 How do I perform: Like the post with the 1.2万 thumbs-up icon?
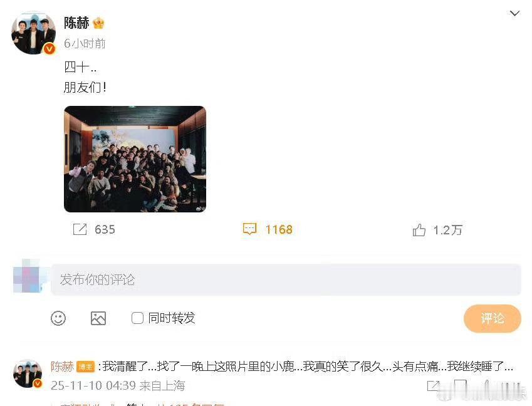pyautogui.click(x=419, y=231)
